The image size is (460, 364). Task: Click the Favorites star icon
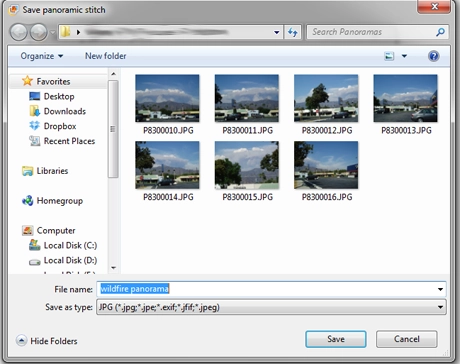click(x=27, y=81)
